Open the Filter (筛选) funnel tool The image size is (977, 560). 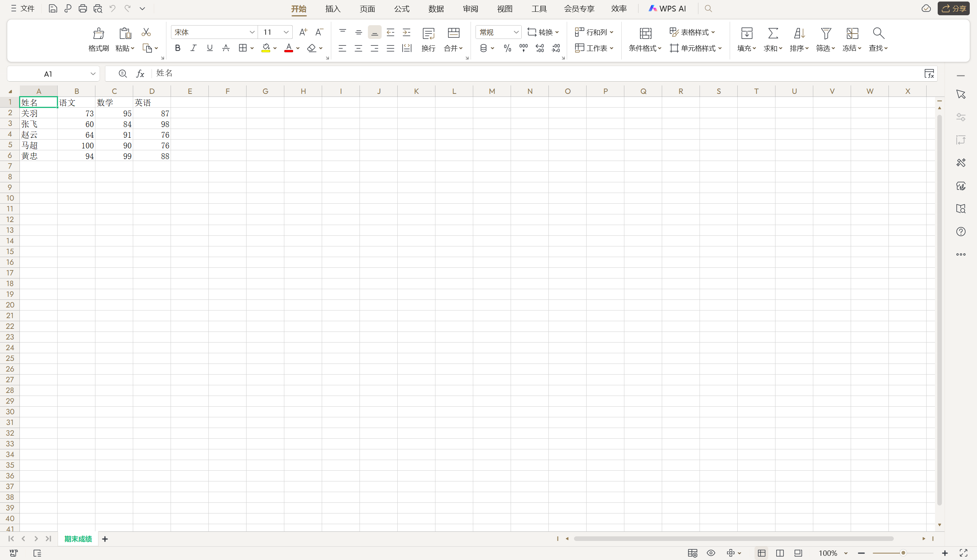coord(825,34)
